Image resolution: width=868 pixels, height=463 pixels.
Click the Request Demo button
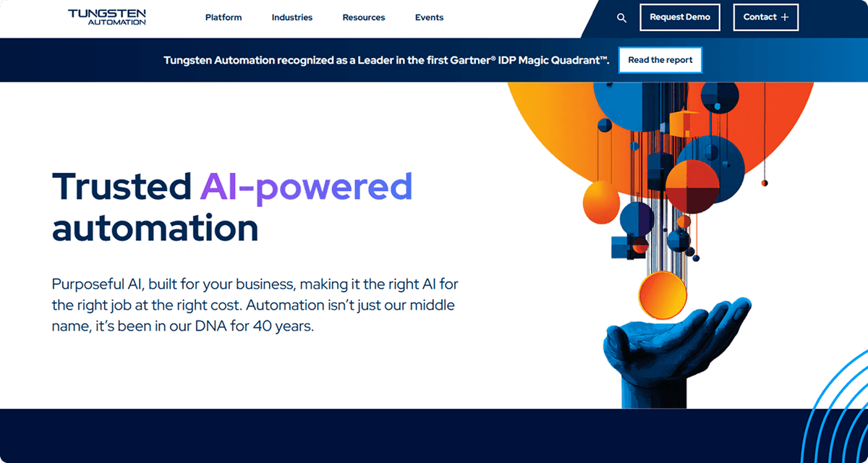pyautogui.click(x=680, y=17)
